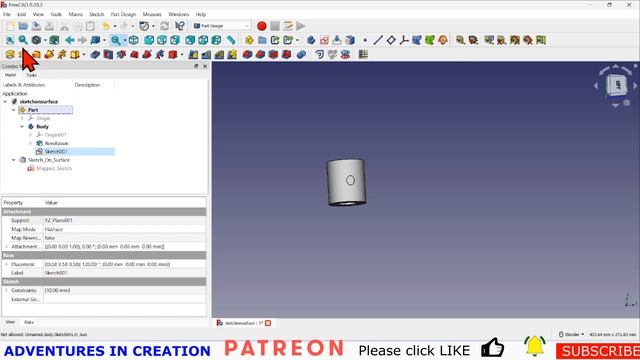
Task: Open the draw style sphere dropdown
Action: [x=45, y=40]
